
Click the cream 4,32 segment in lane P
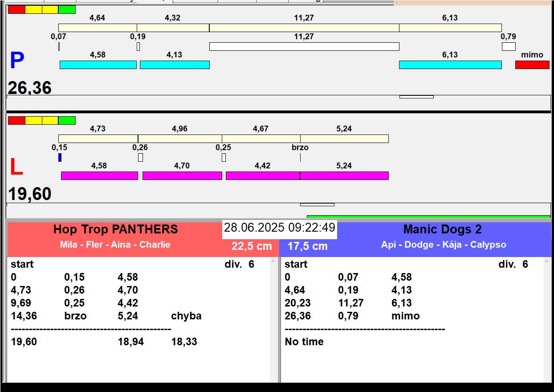[x=173, y=28]
